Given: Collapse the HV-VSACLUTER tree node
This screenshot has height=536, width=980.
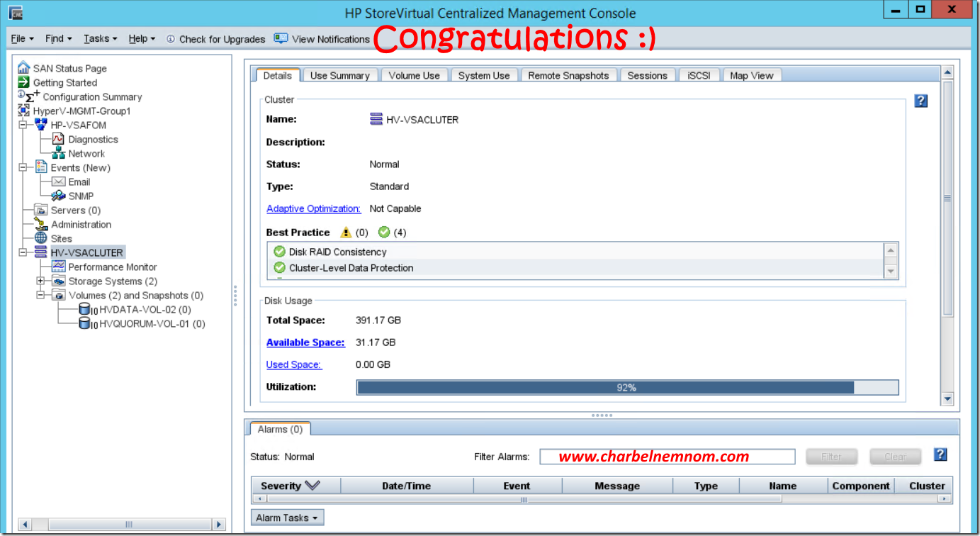Looking at the screenshot, I should click(22, 252).
